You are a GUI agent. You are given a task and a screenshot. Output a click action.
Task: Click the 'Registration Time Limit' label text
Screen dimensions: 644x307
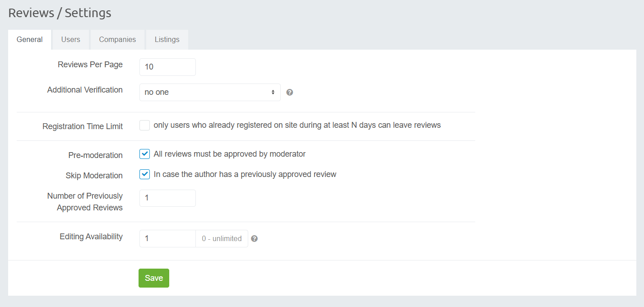83,126
